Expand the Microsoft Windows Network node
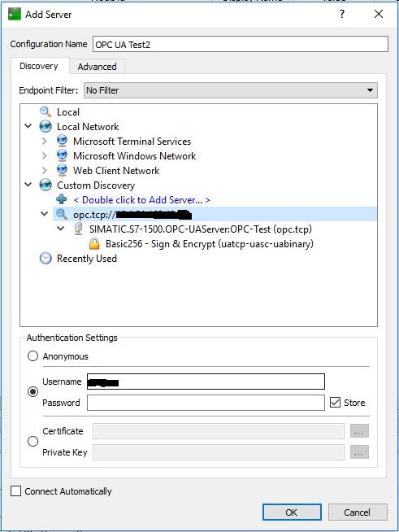Screen dimensions: 399x532 coord(45,155)
